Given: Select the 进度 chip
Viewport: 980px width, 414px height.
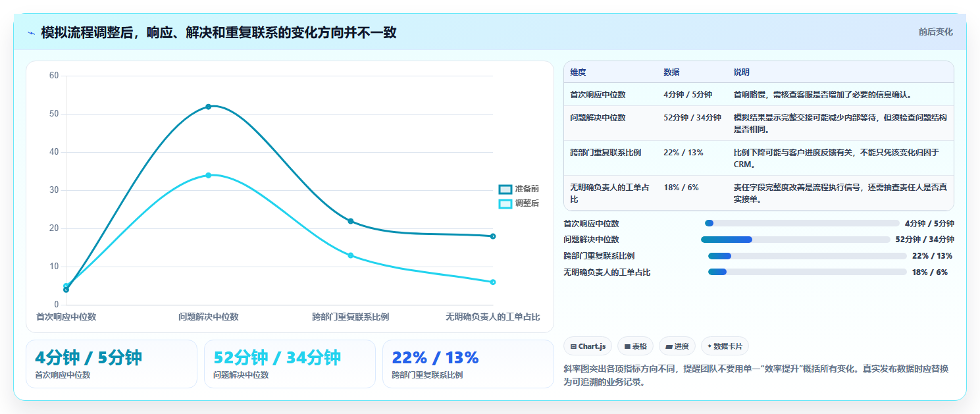Looking at the screenshot, I should (x=677, y=346).
